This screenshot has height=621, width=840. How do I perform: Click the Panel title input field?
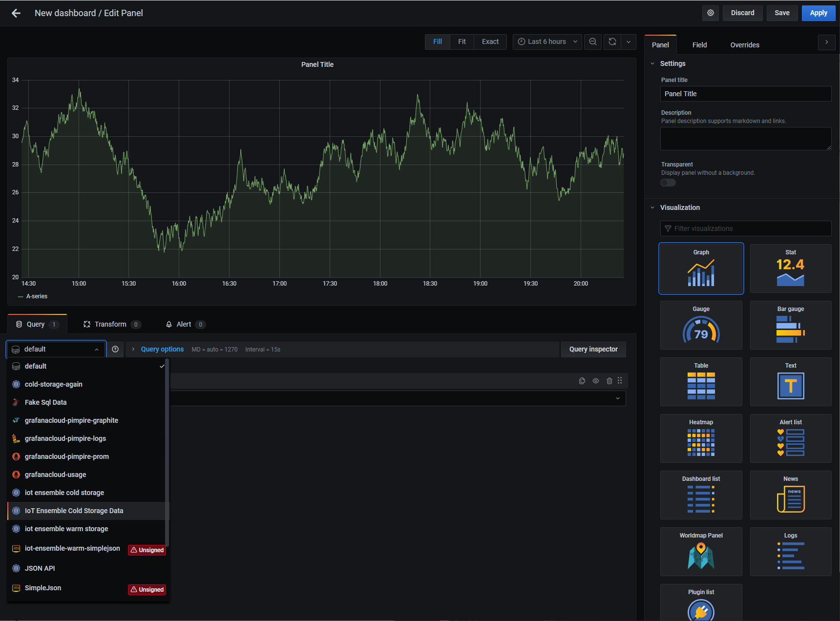point(746,94)
